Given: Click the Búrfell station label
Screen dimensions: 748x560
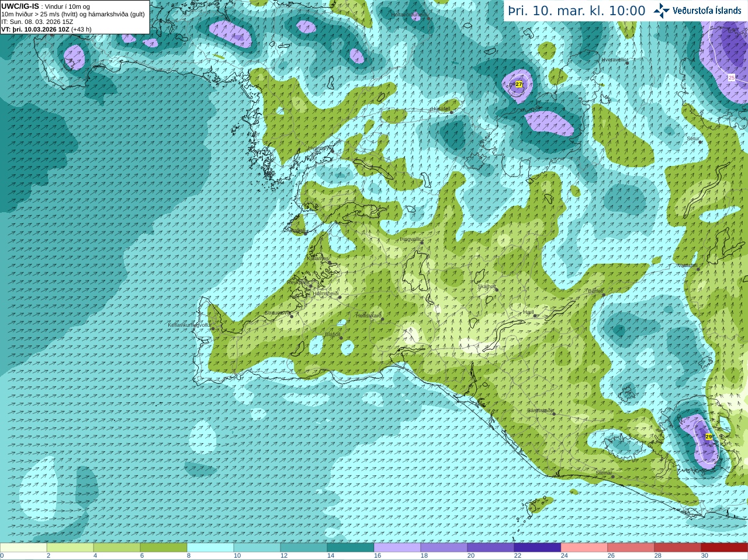Looking at the screenshot, I should (x=595, y=291).
